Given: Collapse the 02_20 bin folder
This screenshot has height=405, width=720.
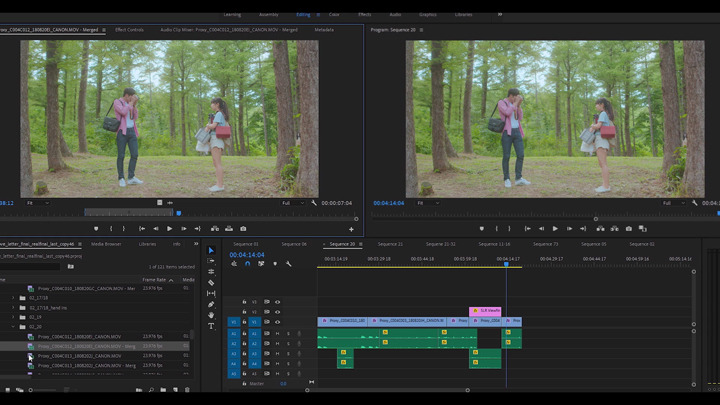Looking at the screenshot, I should pyautogui.click(x=13, y=326).
